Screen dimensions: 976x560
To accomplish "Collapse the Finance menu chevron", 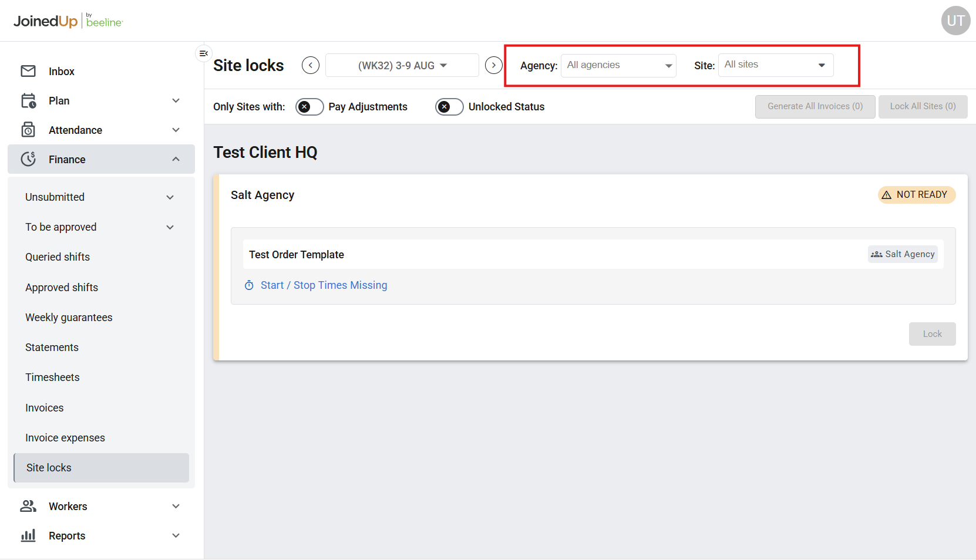I will [176, 159].
